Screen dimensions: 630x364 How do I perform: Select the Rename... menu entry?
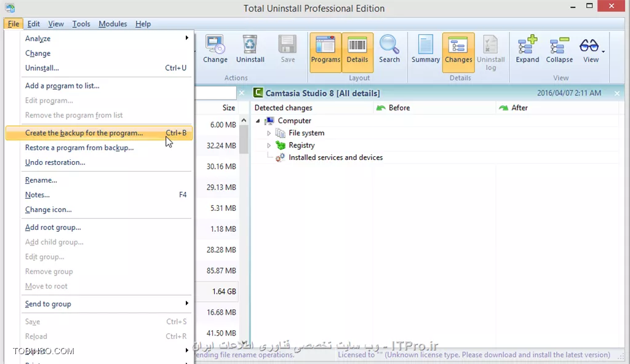tap(99, 180)
